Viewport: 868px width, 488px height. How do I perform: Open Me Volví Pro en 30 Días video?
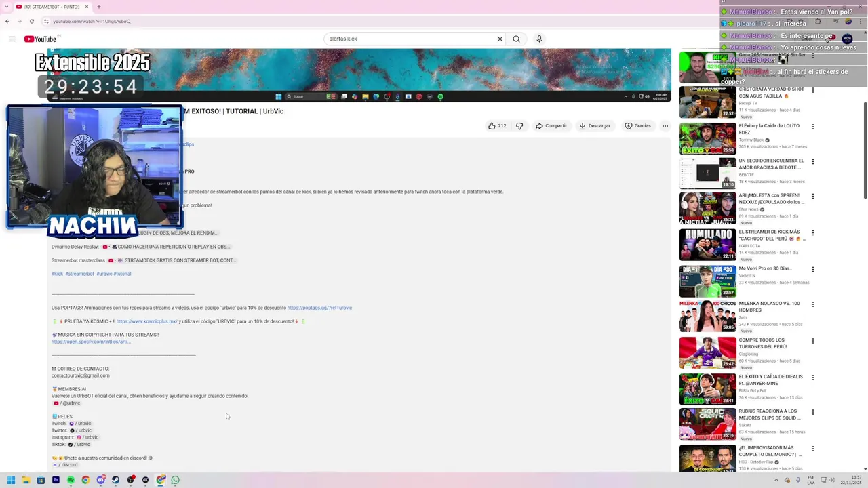click(708, 281)
